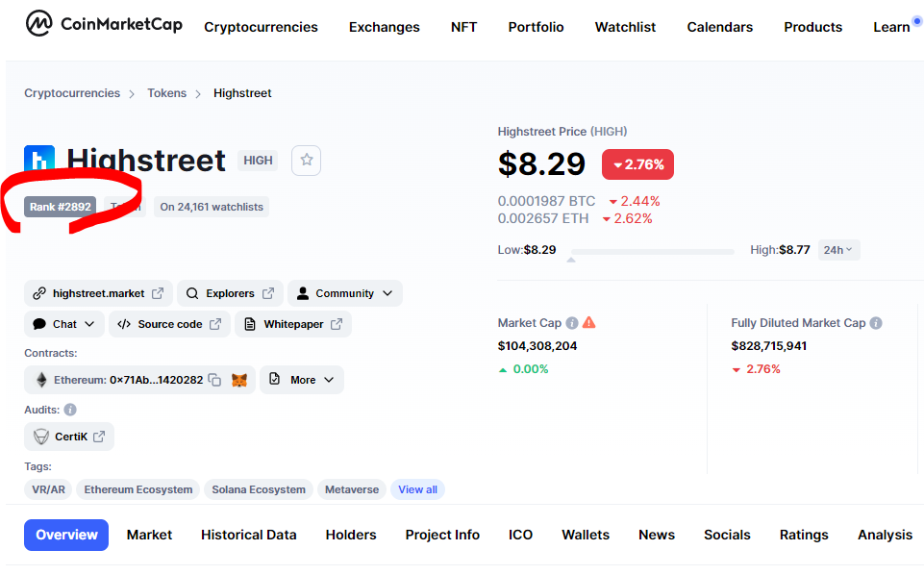
Task: Click the Ethereum Ecosystem tag
Action: tap(137, 489)
